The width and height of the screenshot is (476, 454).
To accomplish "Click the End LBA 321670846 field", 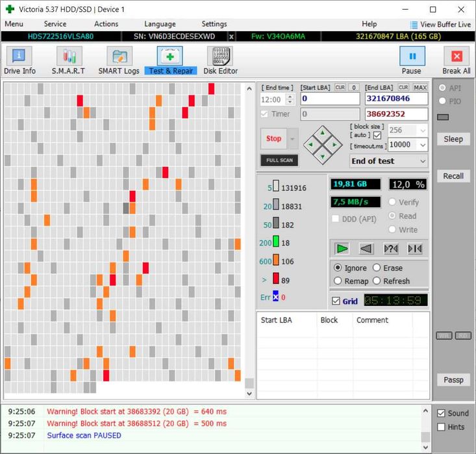I will [x=396, y=99].
